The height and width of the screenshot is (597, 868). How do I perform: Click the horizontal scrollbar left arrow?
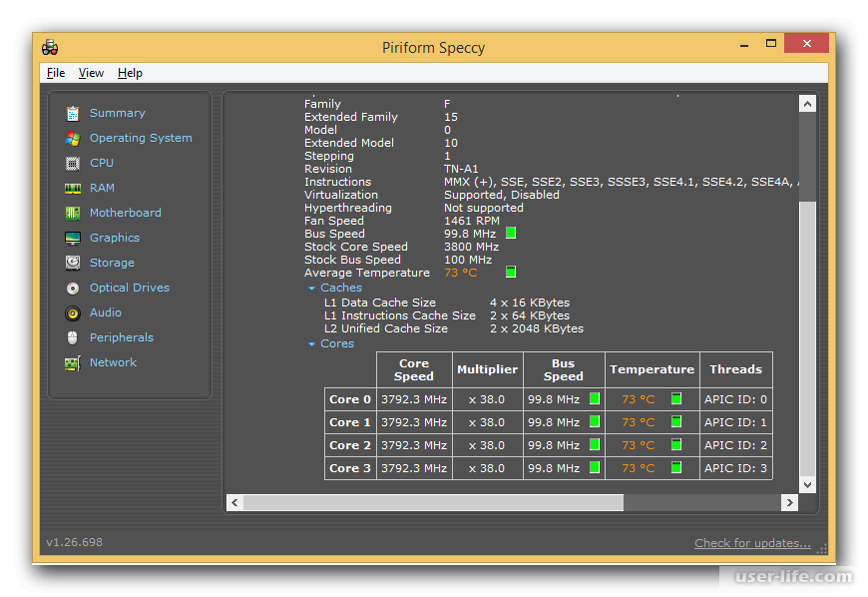(234, 502)
